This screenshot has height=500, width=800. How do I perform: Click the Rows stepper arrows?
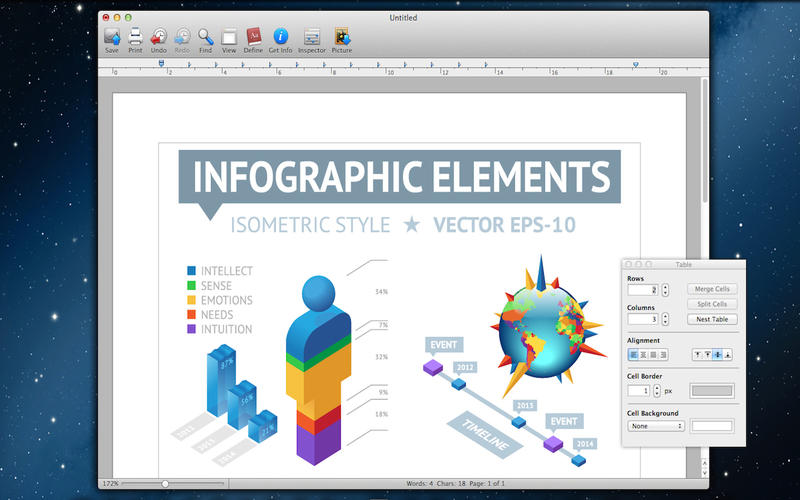click(x=665, y=290)
